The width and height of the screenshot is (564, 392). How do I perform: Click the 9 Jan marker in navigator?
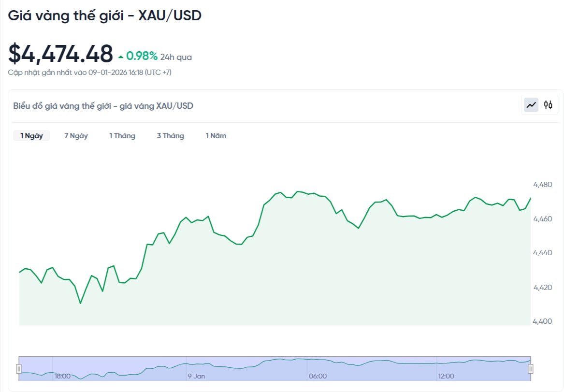[196, 376]
